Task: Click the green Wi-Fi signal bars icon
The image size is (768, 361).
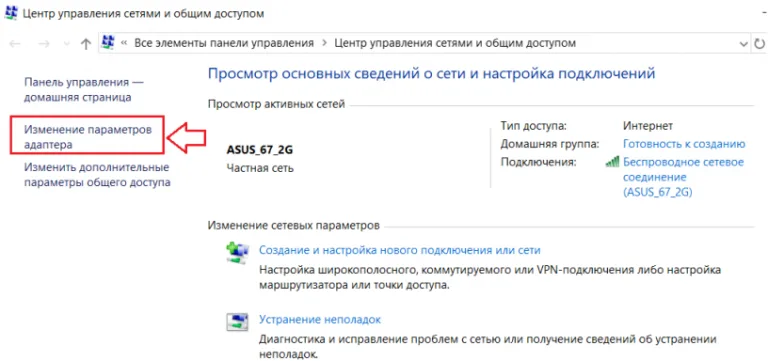Action: [613, 162]
